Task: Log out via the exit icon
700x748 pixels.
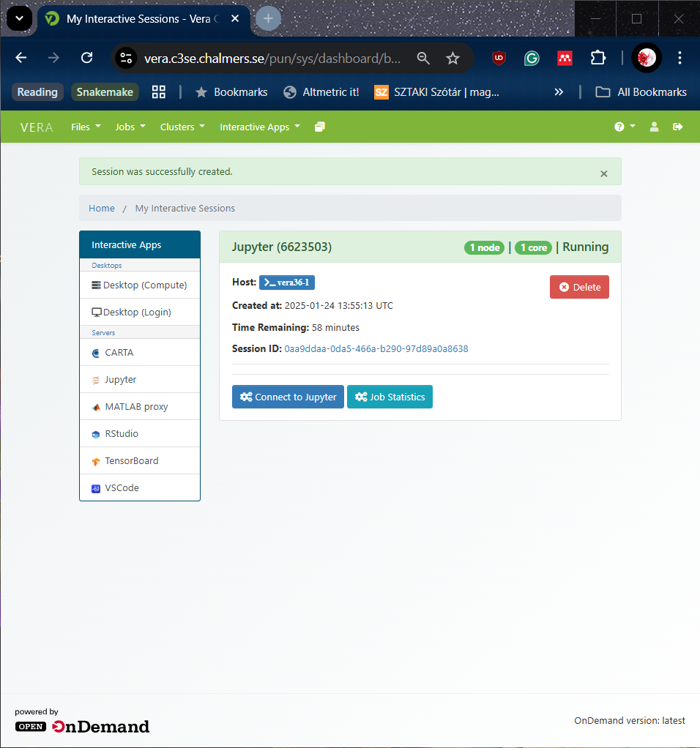Action: [x=677, y=127]
